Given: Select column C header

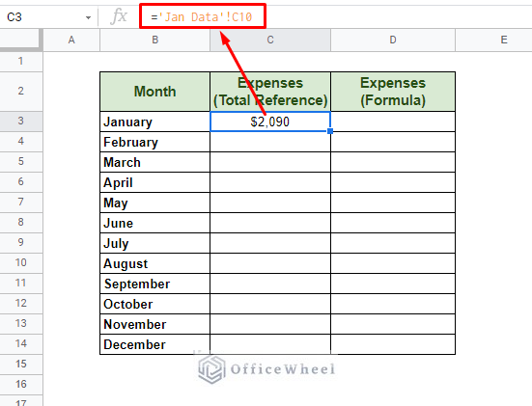Looking at the screenshot, I should coord(270,40).
